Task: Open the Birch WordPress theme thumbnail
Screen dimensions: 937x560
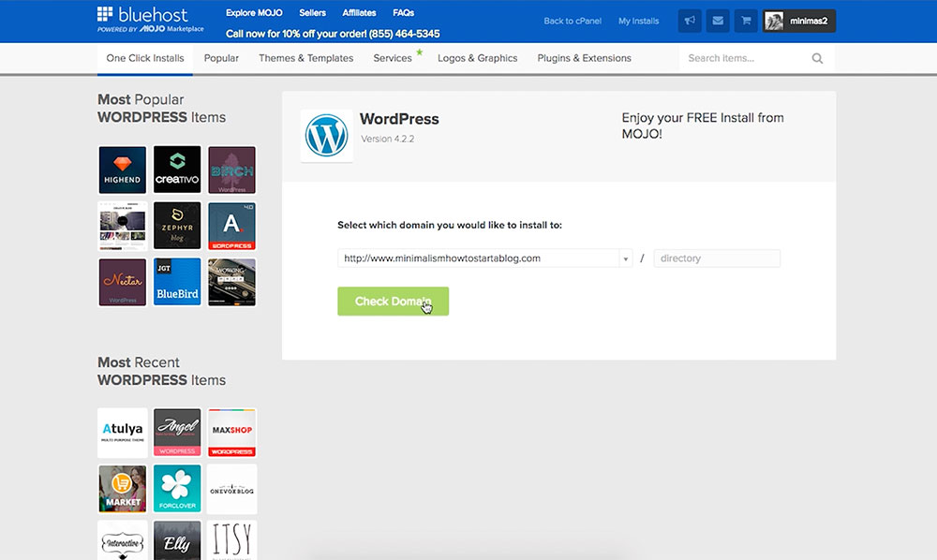Action: 231,170
